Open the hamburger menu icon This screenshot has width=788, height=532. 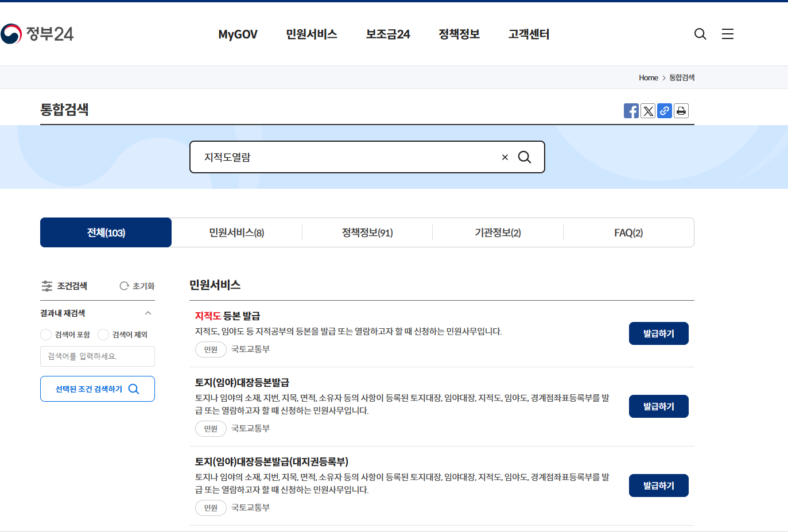[x=727, y=34]
